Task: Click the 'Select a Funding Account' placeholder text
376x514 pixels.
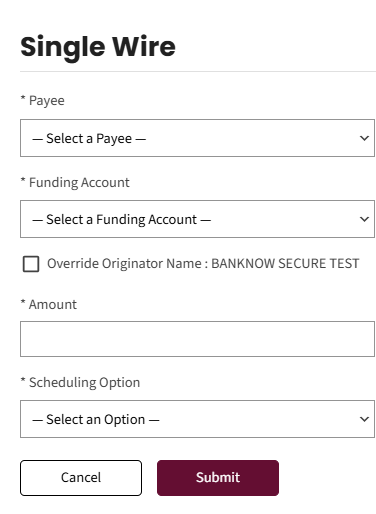Action: [x=121, y=220]
